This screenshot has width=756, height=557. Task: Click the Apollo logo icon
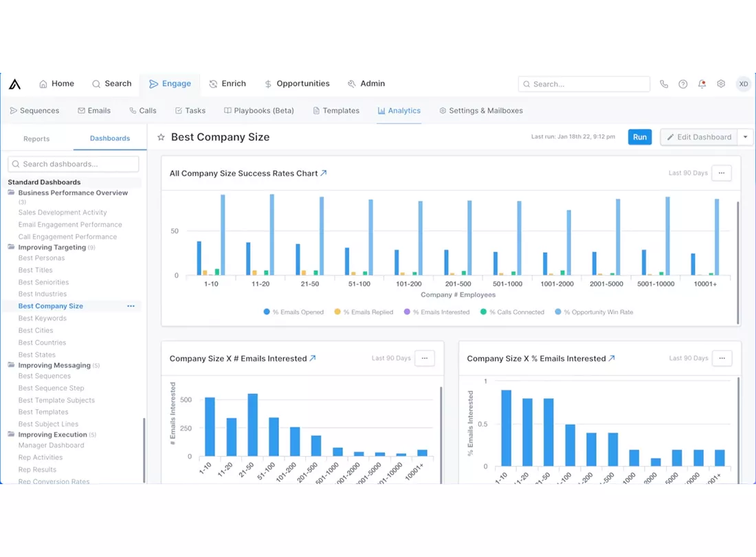coord(15,84)
